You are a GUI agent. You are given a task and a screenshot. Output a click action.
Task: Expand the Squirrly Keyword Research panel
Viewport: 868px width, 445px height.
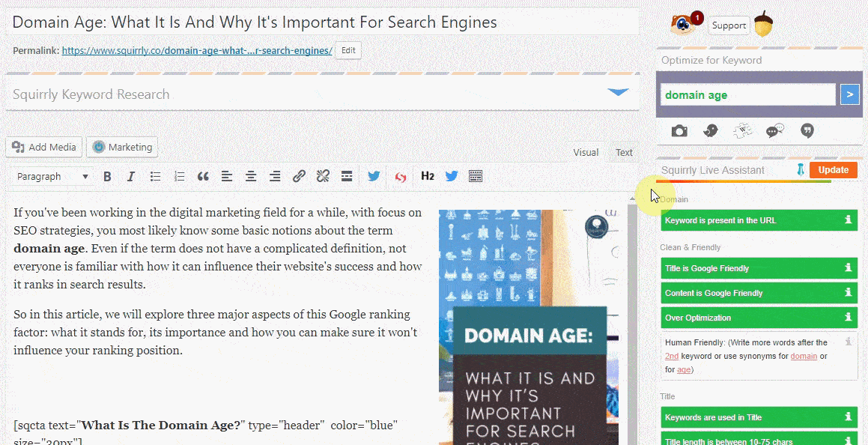click(x=619, y=92)
